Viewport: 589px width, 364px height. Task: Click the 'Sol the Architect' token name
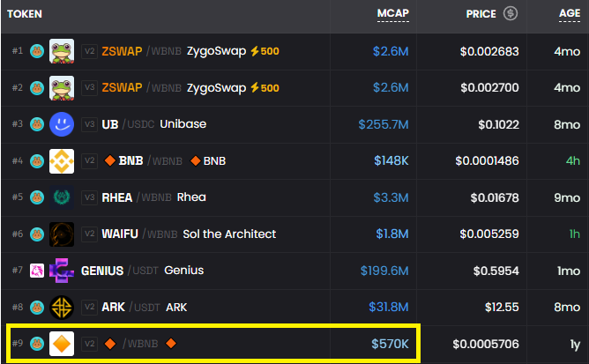click(x=229, y=234)
